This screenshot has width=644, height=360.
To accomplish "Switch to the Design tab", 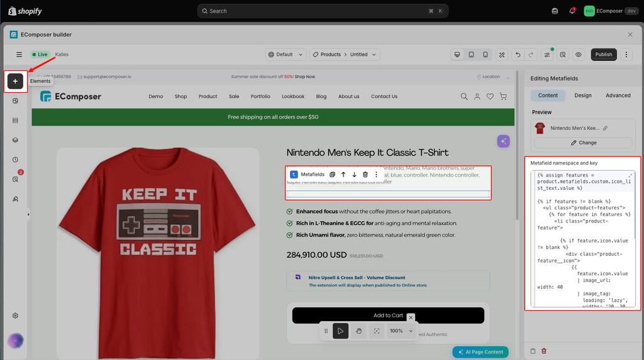I will [583, 95].
